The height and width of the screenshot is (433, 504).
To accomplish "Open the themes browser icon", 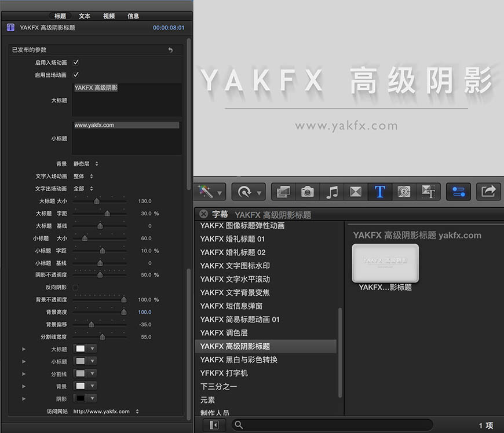I will tap(428, 192).
